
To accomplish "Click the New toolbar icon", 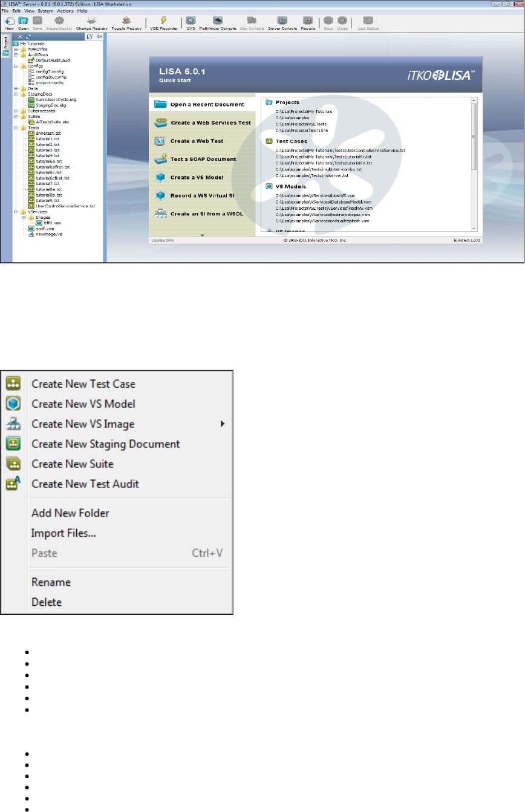I will click(9, 21).
